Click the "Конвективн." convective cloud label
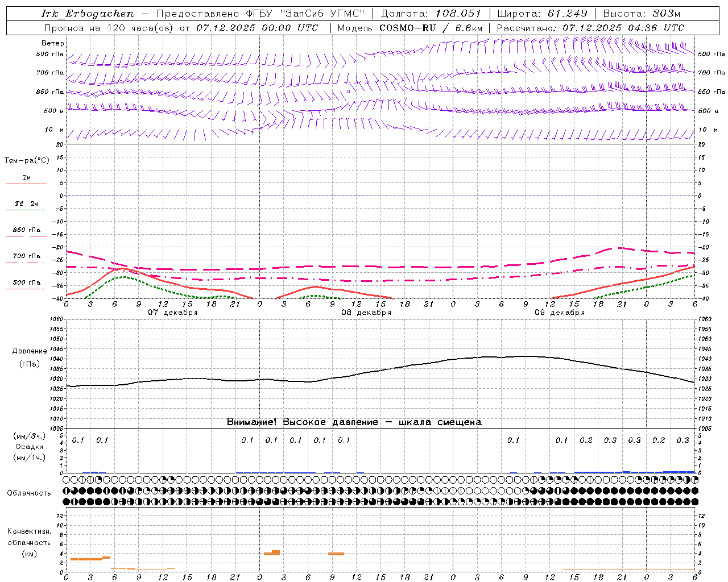 (29, 531)
